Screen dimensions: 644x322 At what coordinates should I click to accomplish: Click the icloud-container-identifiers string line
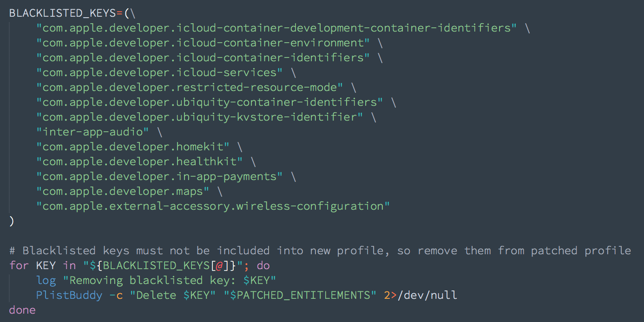pyautogui.click(x=203, y=58)
